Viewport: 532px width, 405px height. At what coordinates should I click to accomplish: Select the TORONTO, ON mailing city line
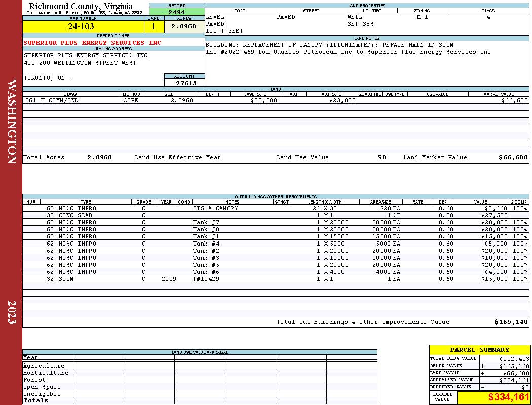[x=48, y=78]
